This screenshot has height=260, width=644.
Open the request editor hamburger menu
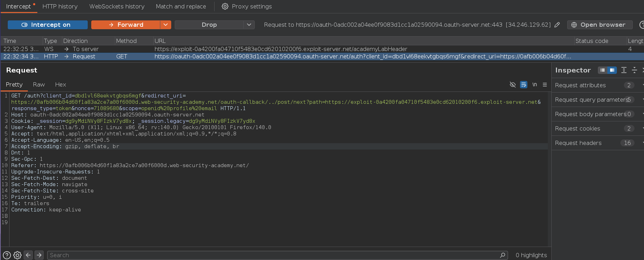coord(545,84)
